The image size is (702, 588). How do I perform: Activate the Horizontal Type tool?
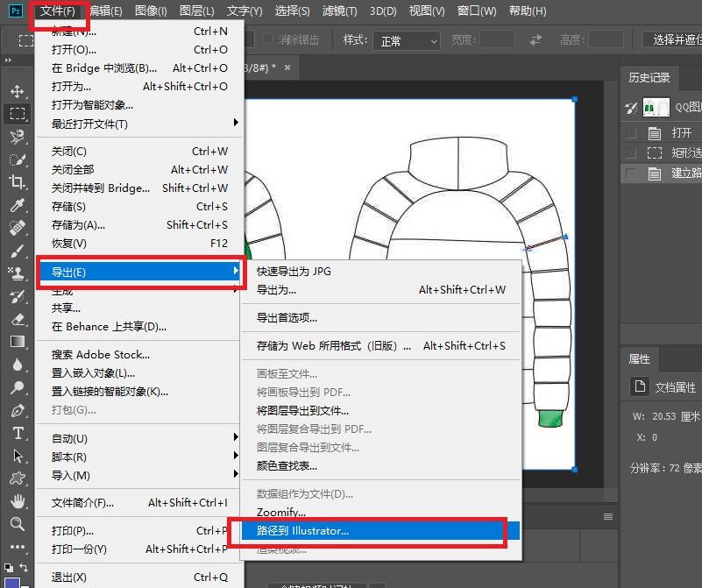17,433
